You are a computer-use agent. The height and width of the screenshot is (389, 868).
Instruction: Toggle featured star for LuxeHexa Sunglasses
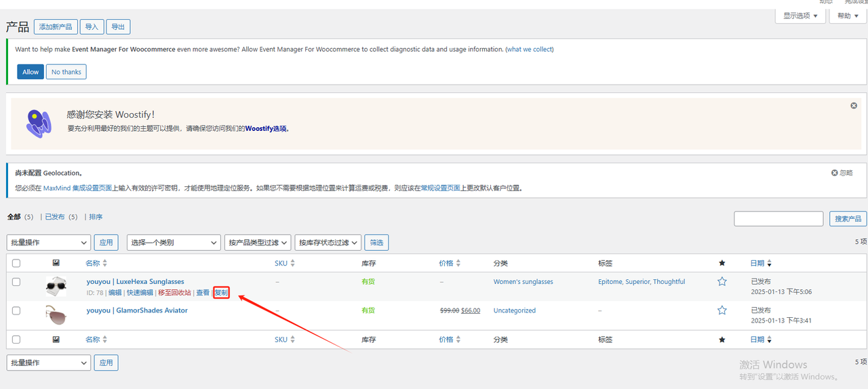click(722, 281)
